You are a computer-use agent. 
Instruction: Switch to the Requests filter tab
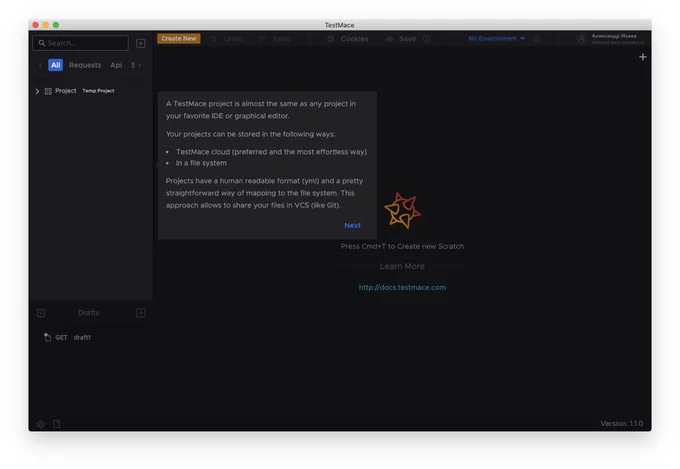(x=85, y=65)
